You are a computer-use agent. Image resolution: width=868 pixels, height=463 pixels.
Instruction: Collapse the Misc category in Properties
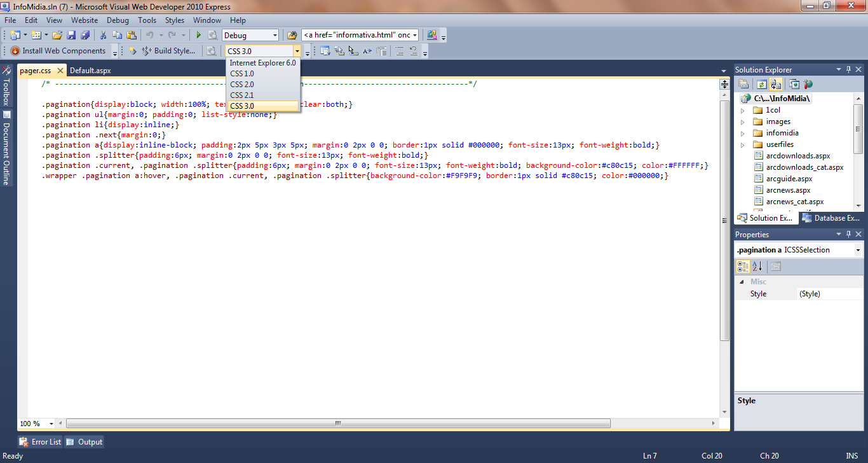pos(741,282)
